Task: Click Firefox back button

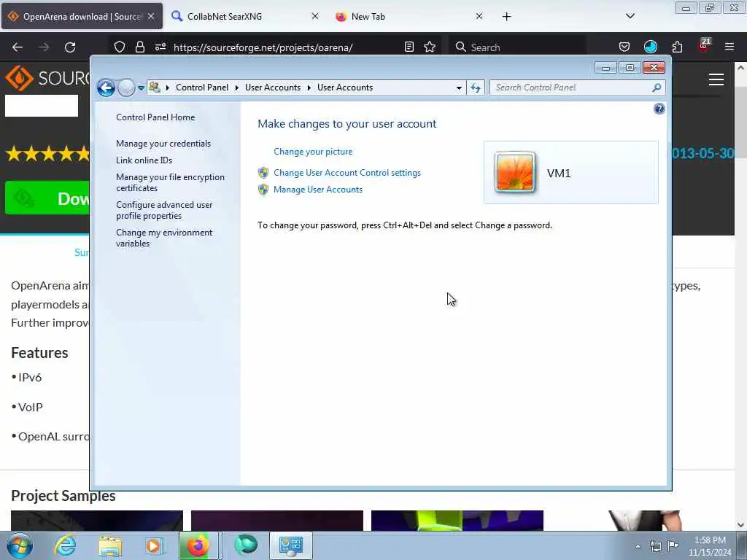Action: 18,47
